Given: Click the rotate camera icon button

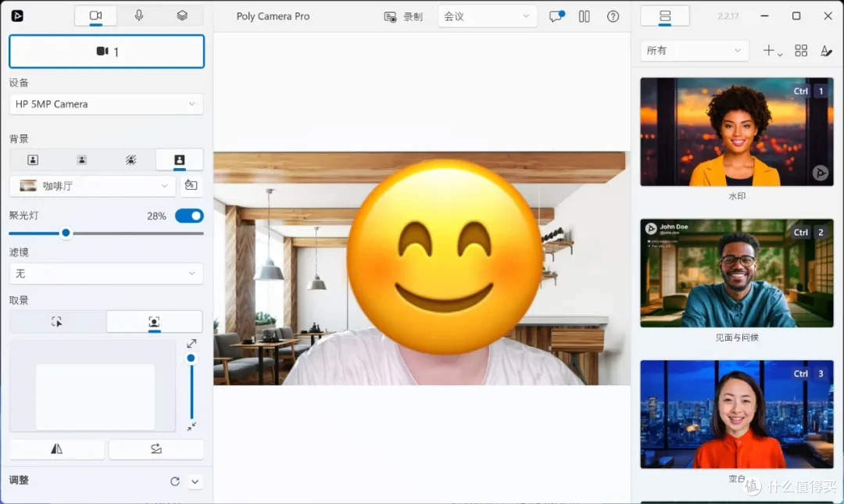Looking at the screenshot, I should click(x=156, y=449).
